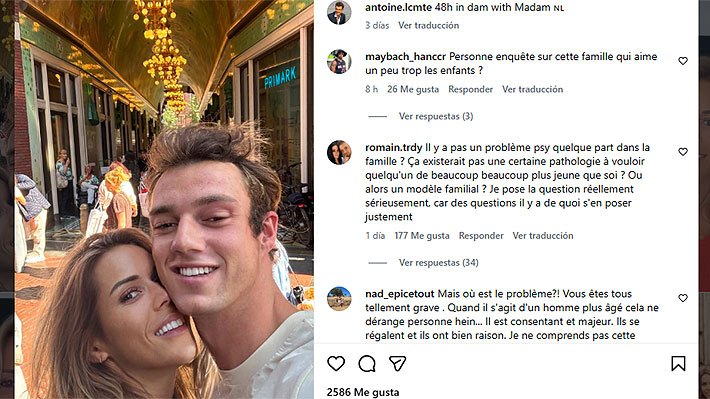Screen dimensions: 710x399
Task: Open the comment bubble icon
Action: coord(367,364)
